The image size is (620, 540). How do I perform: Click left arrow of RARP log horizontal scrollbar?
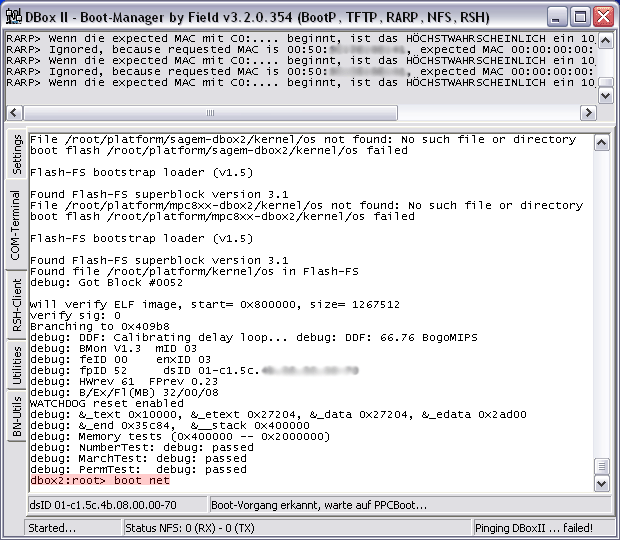[x=14, y=113]
